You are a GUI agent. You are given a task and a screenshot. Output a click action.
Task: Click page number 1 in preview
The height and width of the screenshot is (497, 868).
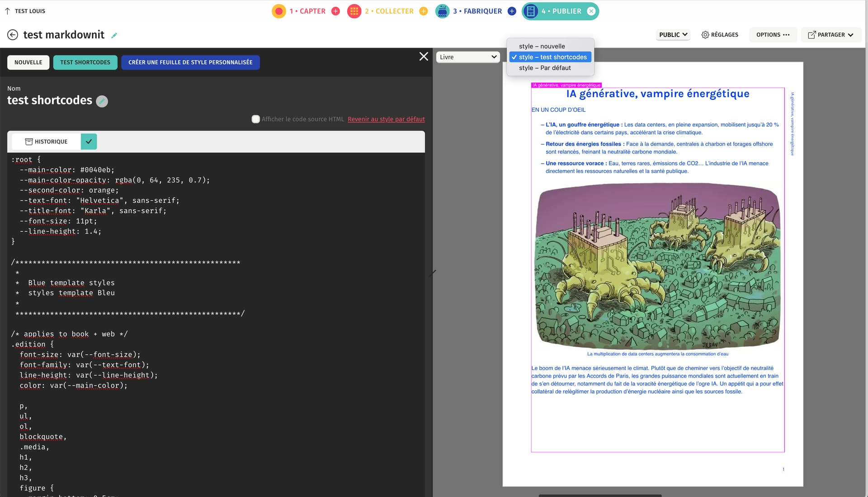[783, 469]
